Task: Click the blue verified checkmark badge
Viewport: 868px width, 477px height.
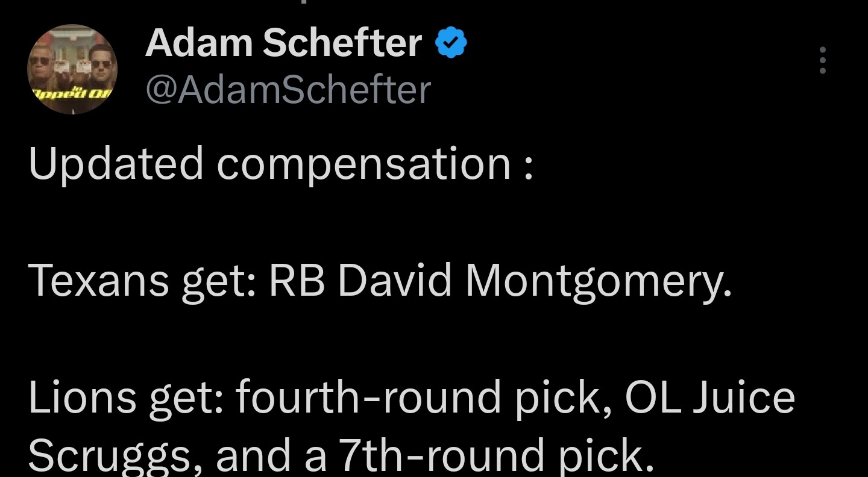Action: pos(451,44)
